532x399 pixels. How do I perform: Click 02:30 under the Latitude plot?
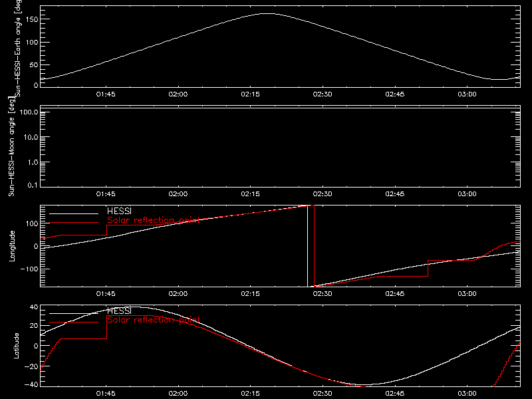coord(323,393)
